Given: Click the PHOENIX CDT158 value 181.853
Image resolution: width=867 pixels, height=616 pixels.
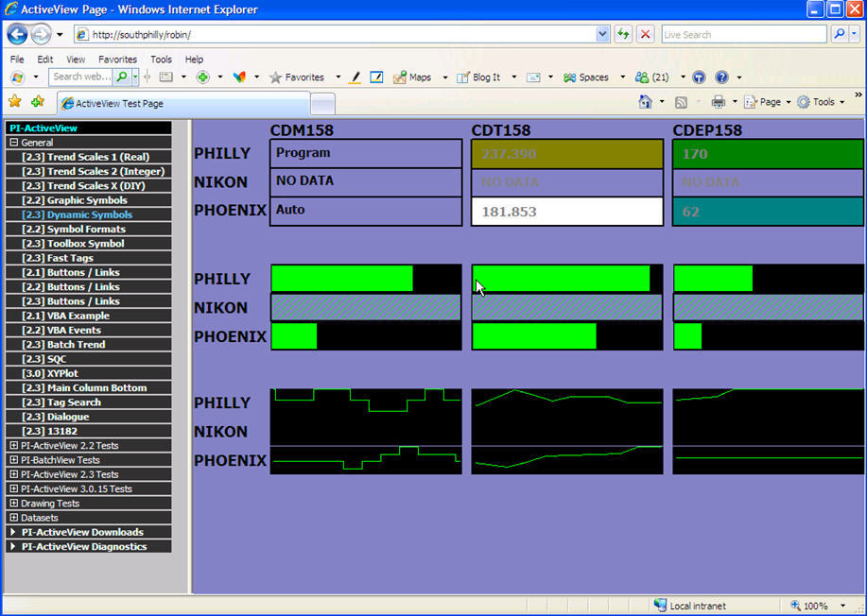Looking at the screenshot, I should [x=566, y=211].
